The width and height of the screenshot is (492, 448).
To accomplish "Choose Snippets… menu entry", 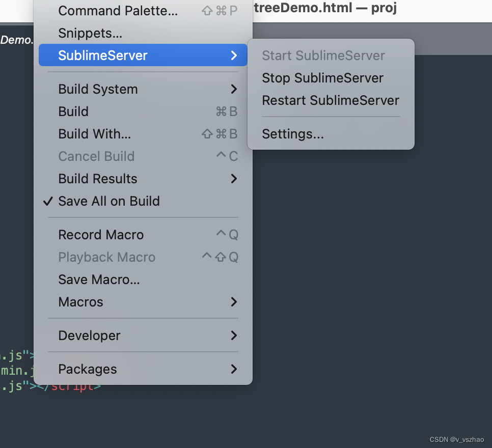I will point(90,33).
